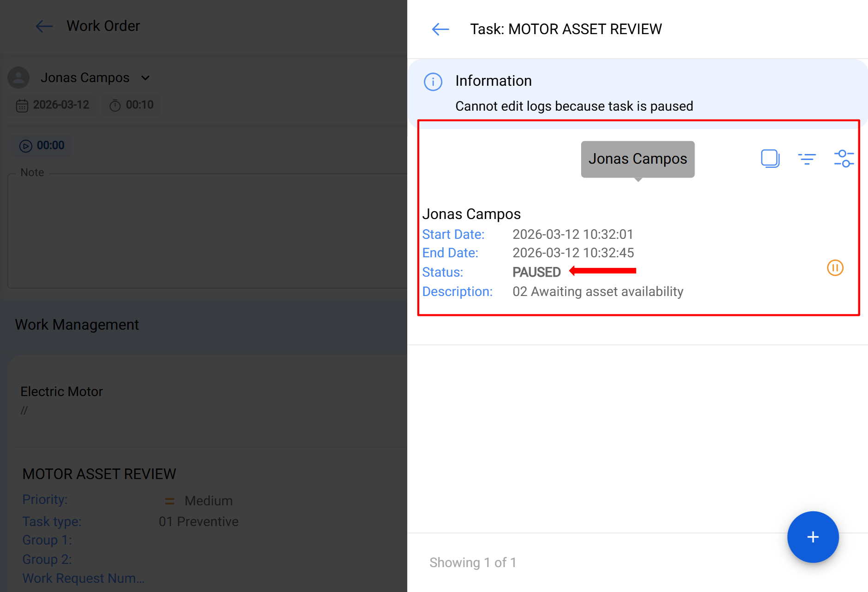Click the orange pause status icon
Image resolution: width=868 pixels, height=592 pixels.
point(835,268)
